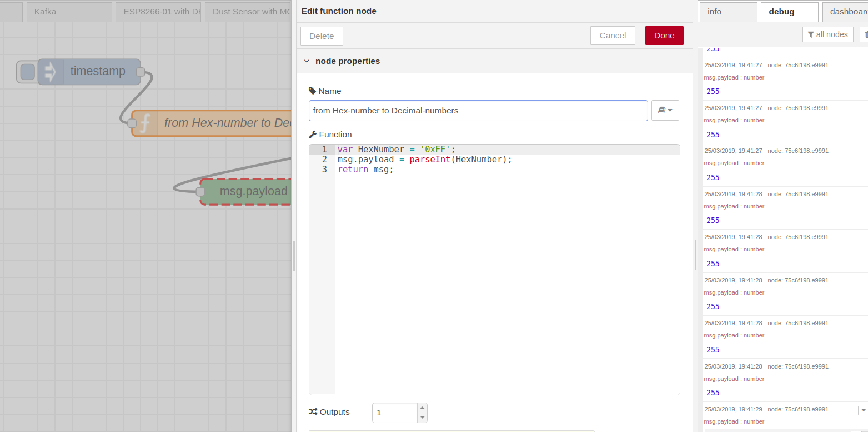Click the wrench icon beside Function label

[x=313, y=135]
